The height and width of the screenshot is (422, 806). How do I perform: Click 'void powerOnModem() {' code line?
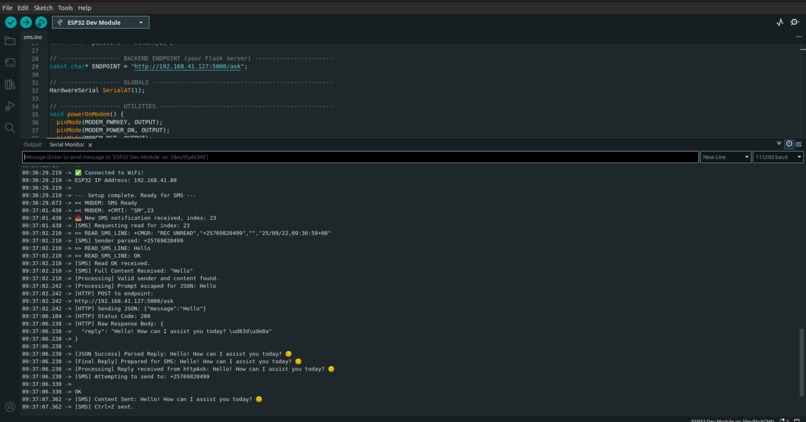[x=86, y=114]
